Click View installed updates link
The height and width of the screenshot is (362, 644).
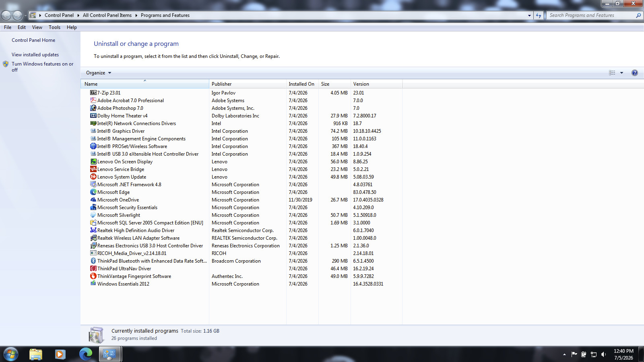(35, 55)
